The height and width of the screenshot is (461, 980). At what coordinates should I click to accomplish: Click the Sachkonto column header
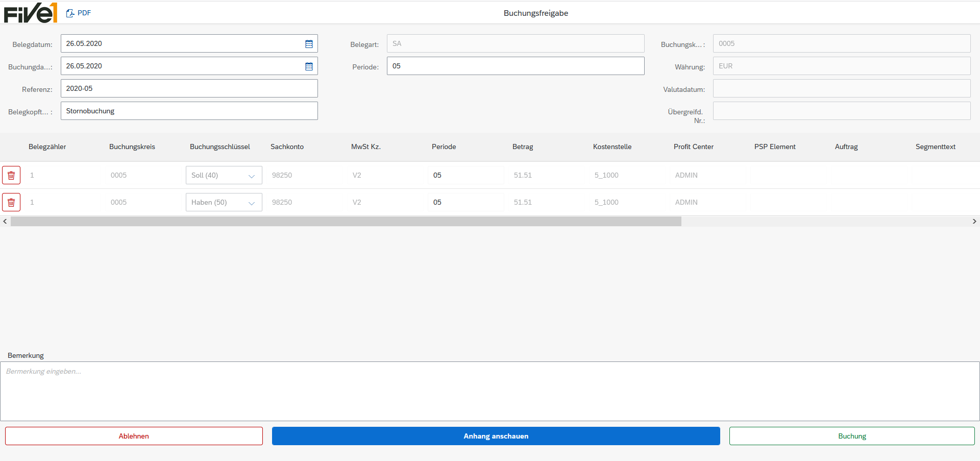coord(287,147)
